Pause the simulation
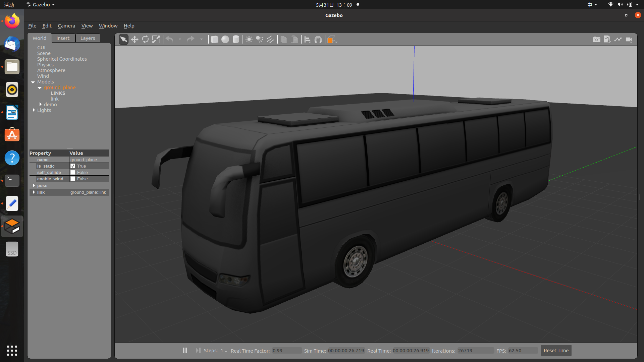Screen dimensions: 644x362 tap(185, 350)
